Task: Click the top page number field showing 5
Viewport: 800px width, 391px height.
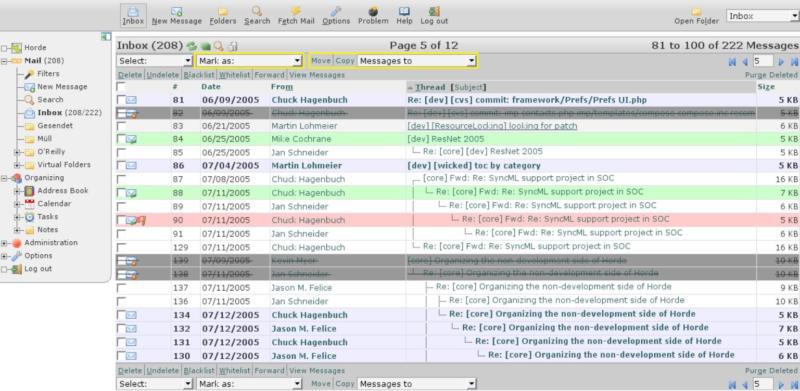Action: [x=763, y=61]
